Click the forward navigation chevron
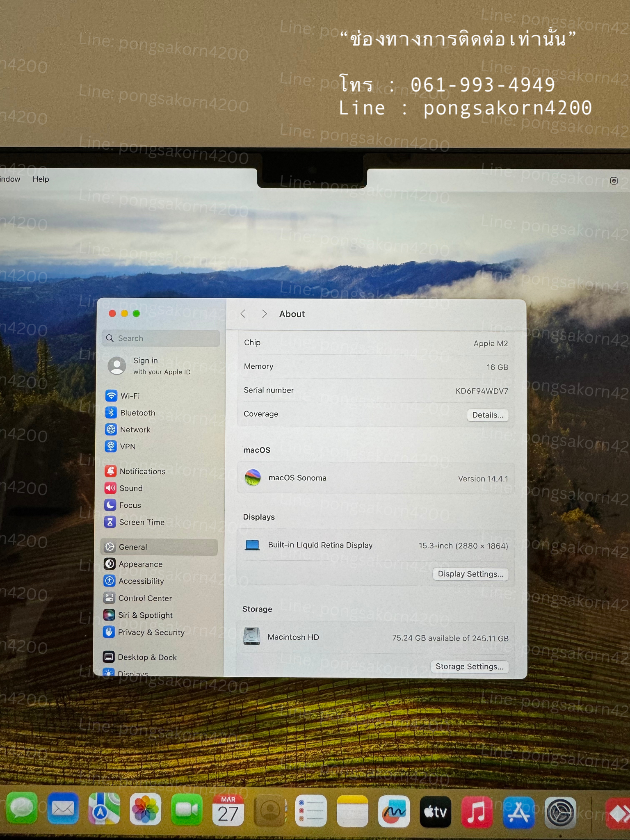 (x=265, y=314)
